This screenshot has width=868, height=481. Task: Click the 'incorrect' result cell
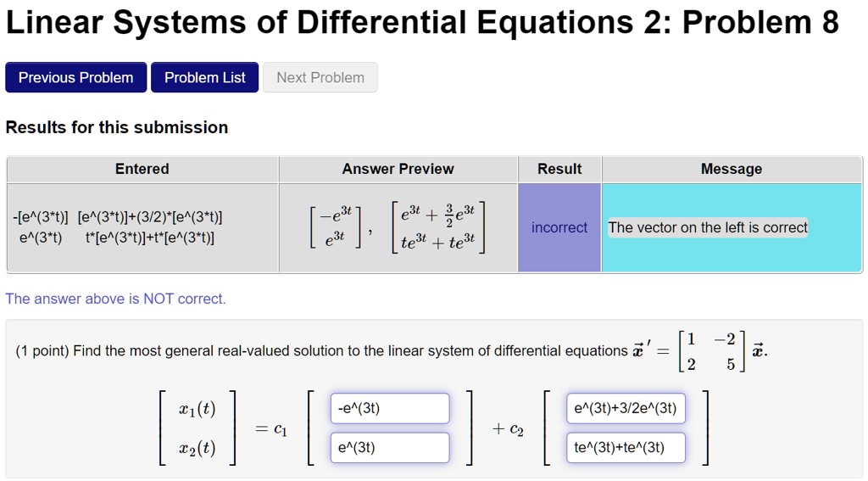coord(559,227)
